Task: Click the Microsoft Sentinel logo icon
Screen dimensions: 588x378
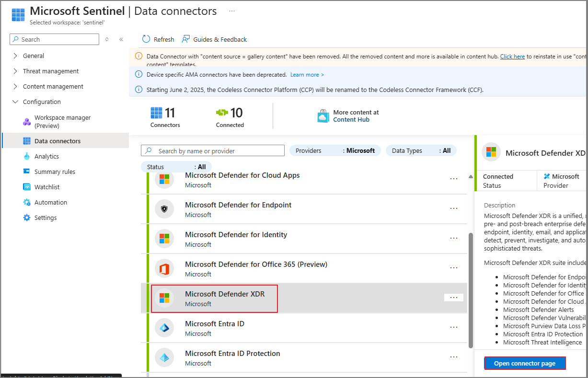Action: pyautogui.click(x=18, y=15)
